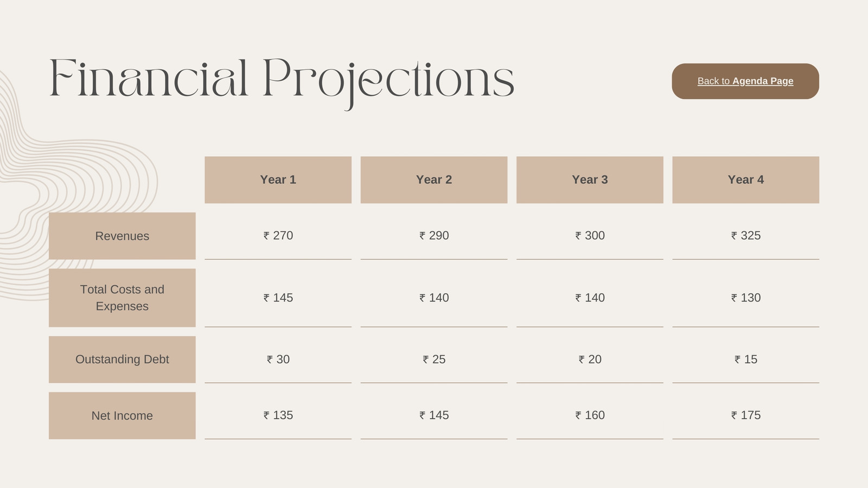Viewport: 868px width, 488px height.
Task: Select the Year 3 net income 160
Action: click(x=590, y=415)
